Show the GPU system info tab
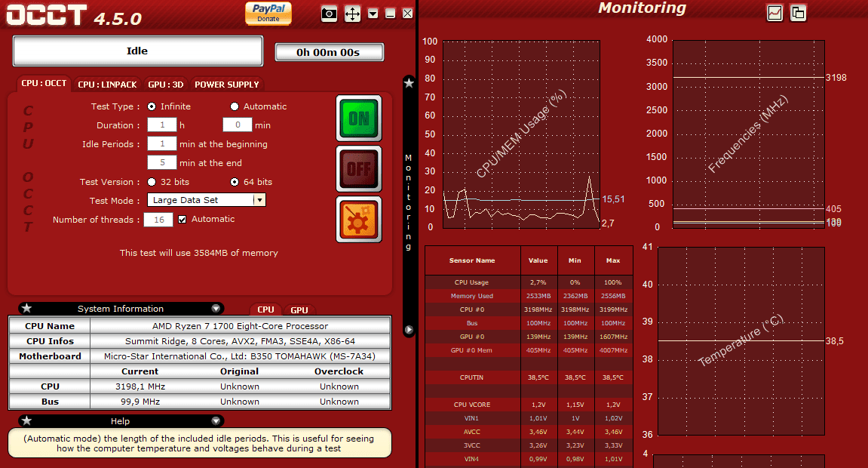This screenshot has width=868, height=468. (299, 309)
